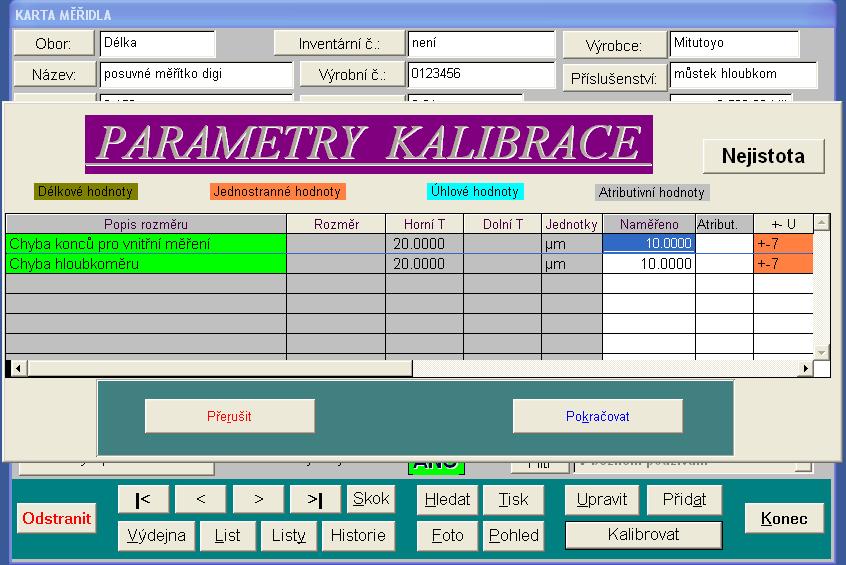Click Atribut. cell in Chyba konců row
Viewport: 846px width, 565px height.
click(724, 243)
